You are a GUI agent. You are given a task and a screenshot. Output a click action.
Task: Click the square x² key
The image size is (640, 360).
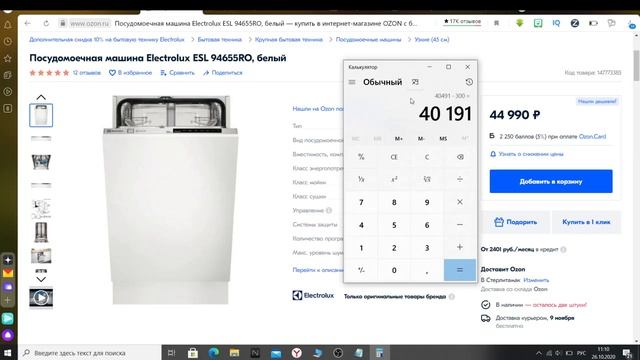coord(394,179)
